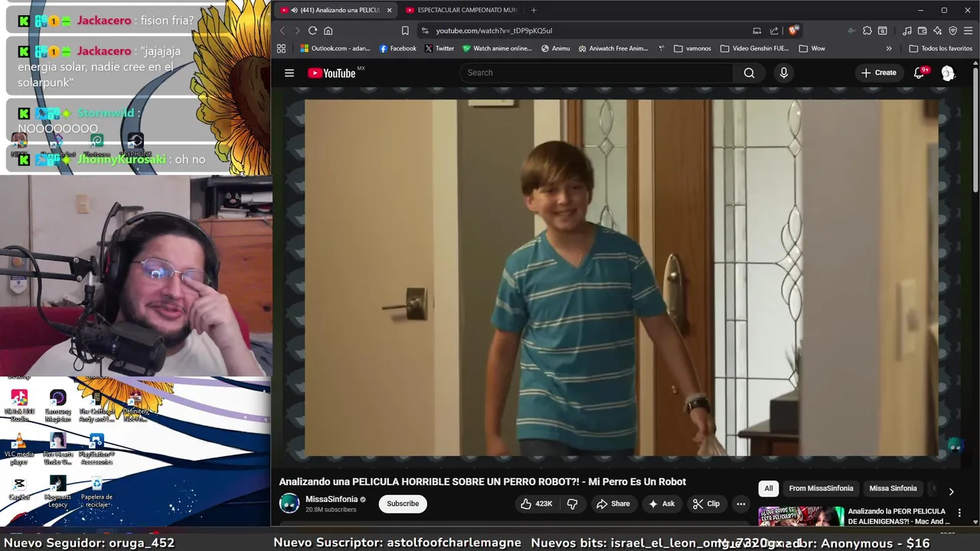Image resolution: width=980 pixels, height=551 pixels.
Task: Select the PlayStation Accessories desktop shortcut
Action: pos(96,448)
